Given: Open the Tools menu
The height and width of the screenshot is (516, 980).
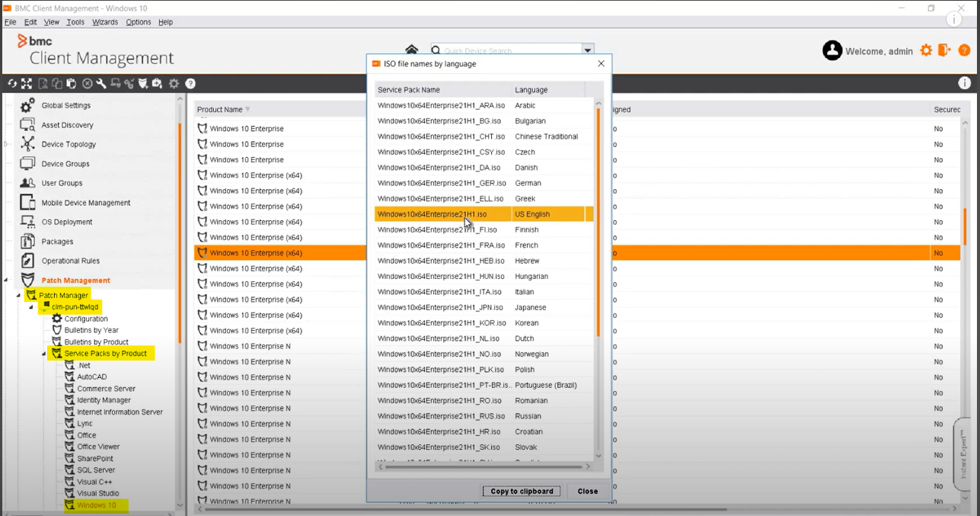Looking at the screenshot, I should [x=75, y=22].
